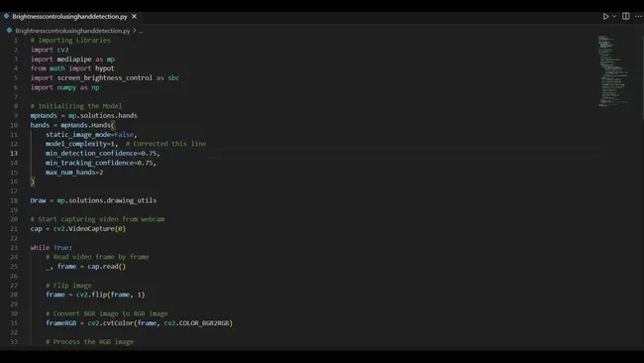Screen dimensions: 644x363
Task: Run the Python file with play icon
Action: point(605,17)
